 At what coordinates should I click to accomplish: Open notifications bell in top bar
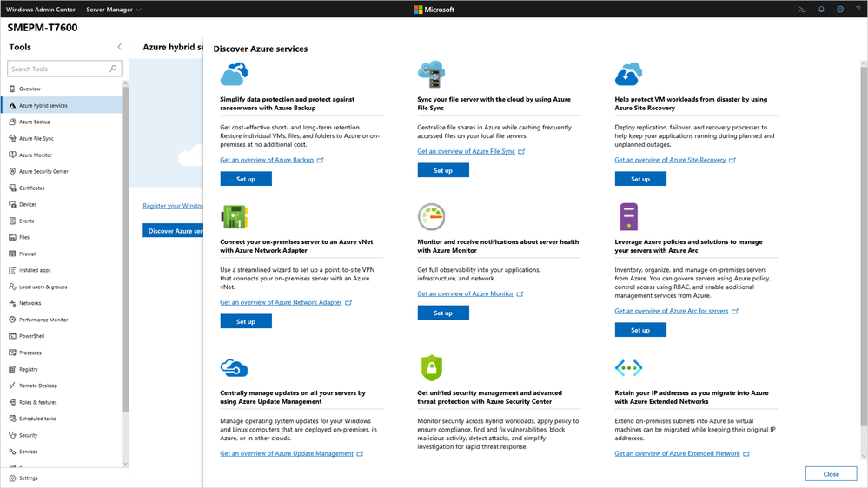(821, 10)
